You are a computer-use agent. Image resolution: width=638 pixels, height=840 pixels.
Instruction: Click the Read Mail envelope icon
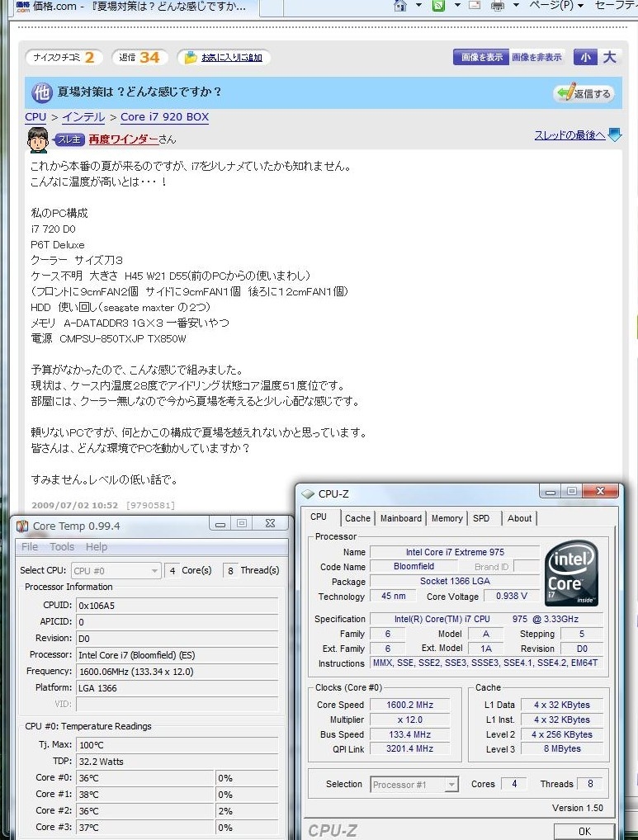[475, 5]
